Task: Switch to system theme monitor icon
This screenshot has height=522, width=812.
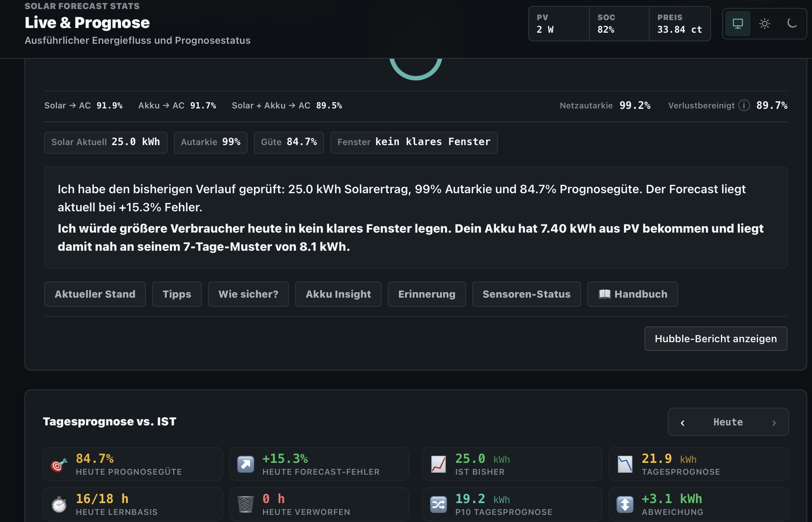Action: click(x=738, y=24)
